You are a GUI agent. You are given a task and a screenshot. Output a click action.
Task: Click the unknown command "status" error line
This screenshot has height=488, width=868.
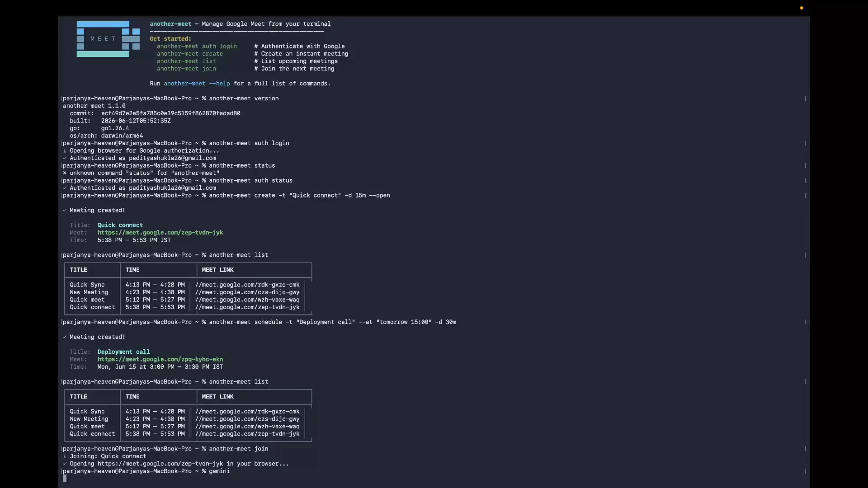[x=141, y=173]
